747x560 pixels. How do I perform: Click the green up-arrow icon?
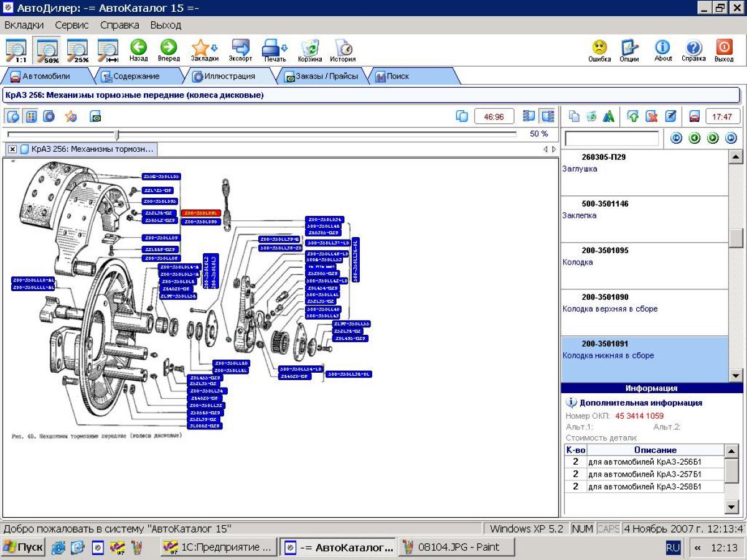tap(633, 116)
